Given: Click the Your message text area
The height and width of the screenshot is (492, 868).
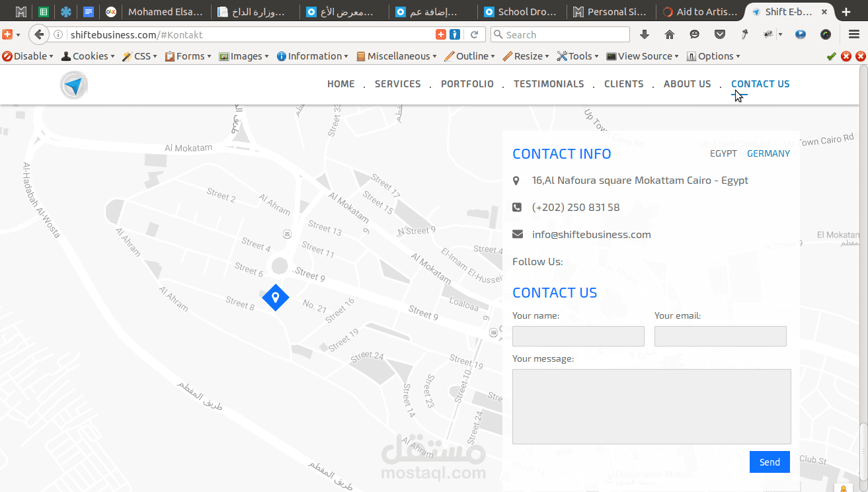Looking at the screenshot, I should (x=652, y=407).
